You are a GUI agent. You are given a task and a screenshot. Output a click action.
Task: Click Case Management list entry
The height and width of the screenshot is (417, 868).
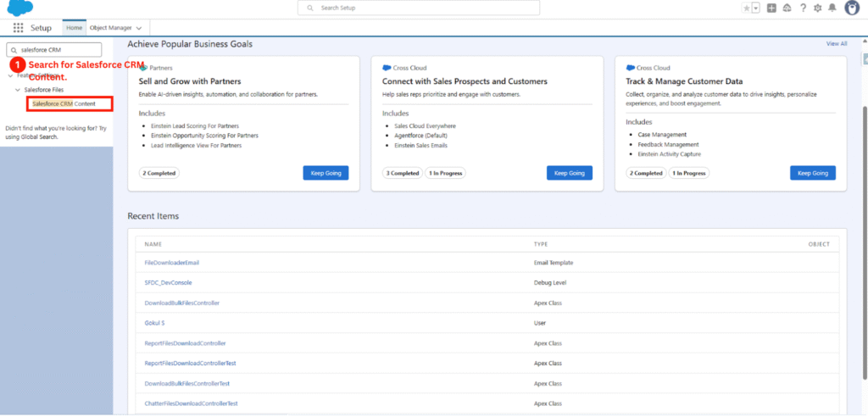point(662,135)
